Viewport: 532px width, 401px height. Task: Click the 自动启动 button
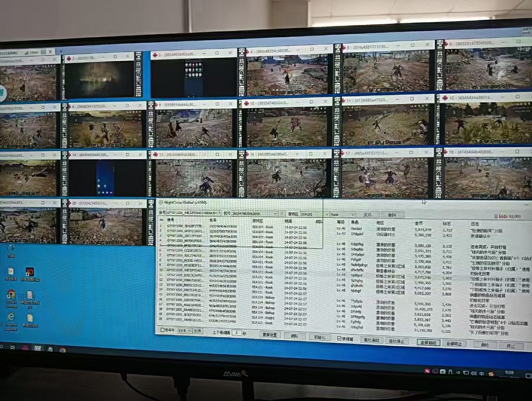[x=371, y=340]
